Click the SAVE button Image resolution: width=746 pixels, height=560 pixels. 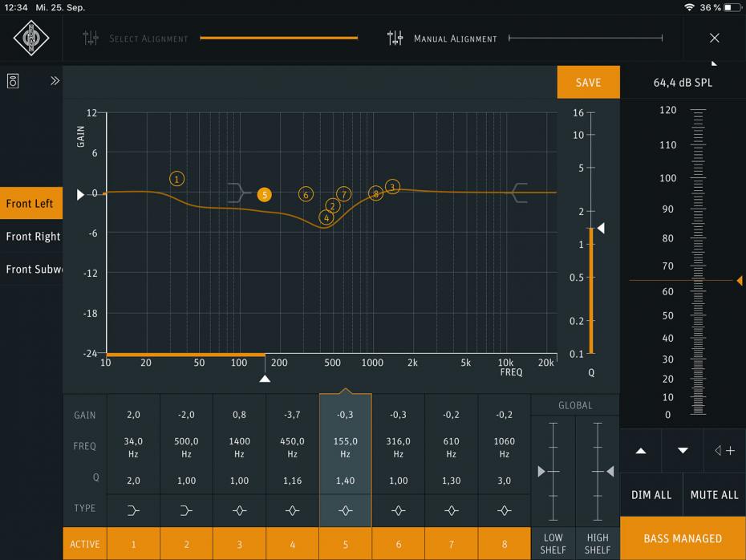tap(588, 83)
